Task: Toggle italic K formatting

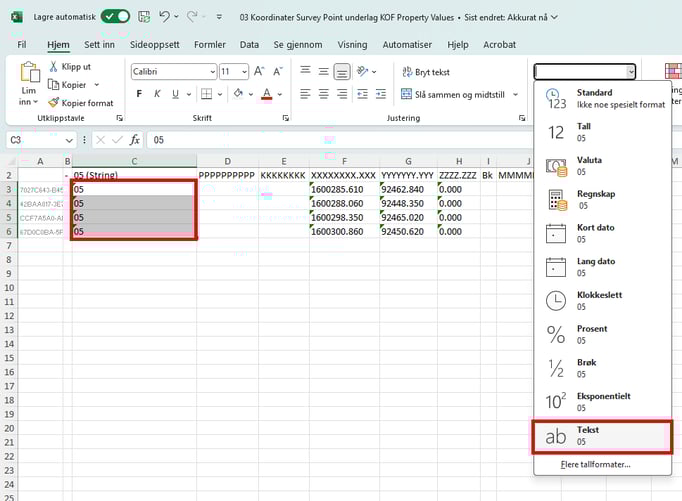Action: tap(157, 94)
